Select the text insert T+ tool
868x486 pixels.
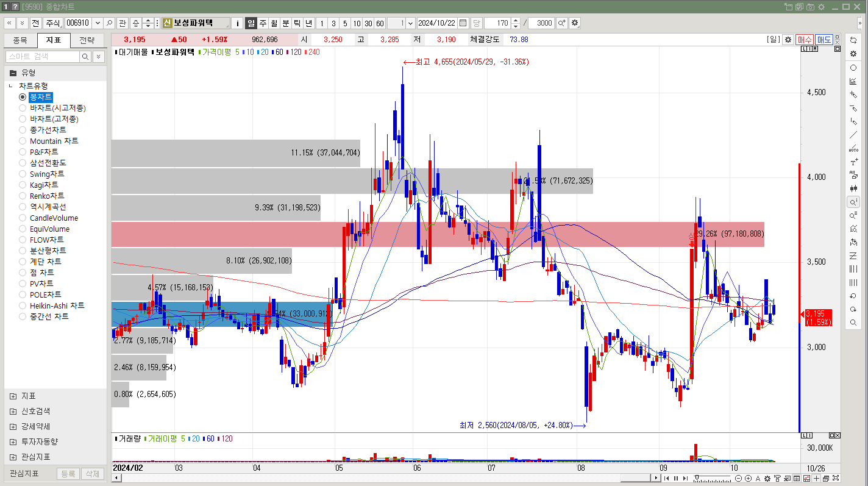[853, 162]
